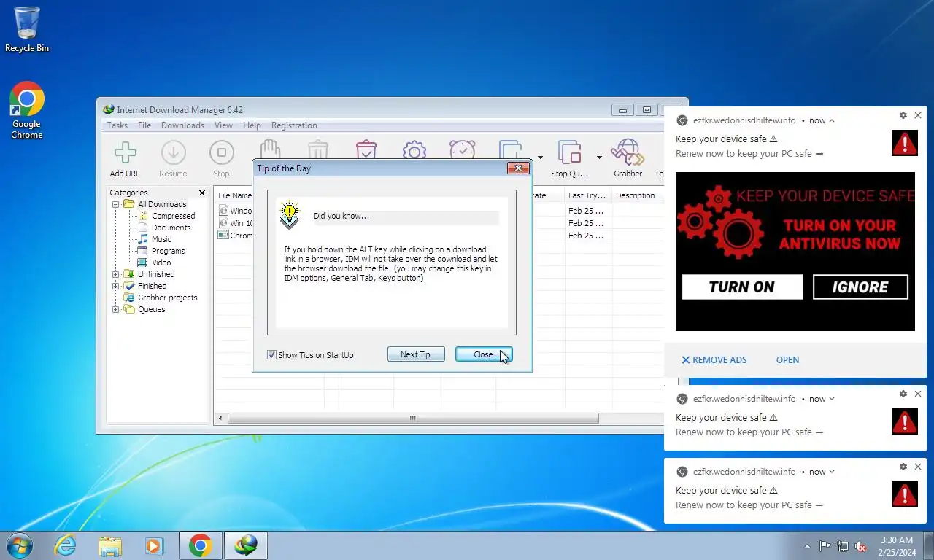Click the Description column header
The image size is (934, 560).
pyautogui.click(x=637, y=195)
